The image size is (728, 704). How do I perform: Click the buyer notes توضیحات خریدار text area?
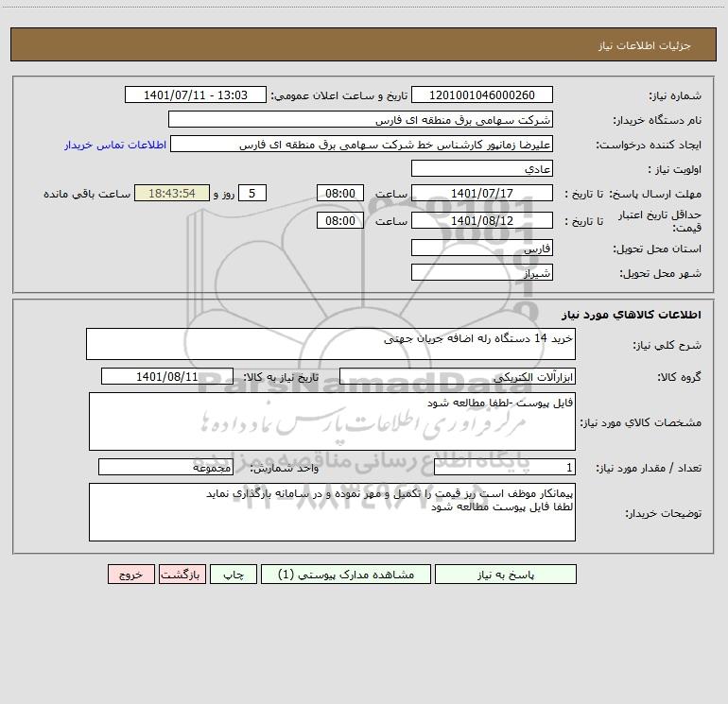(x=332, y=512)
